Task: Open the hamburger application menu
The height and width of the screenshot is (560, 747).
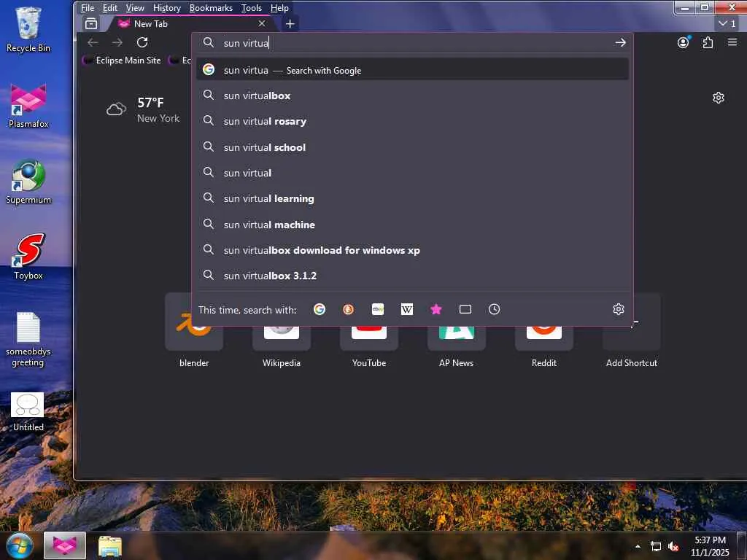Action: coord(732,42)
